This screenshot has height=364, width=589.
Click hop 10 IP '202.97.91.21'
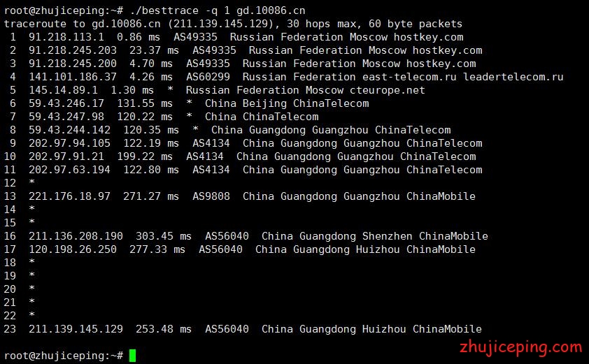pos(66,156)
